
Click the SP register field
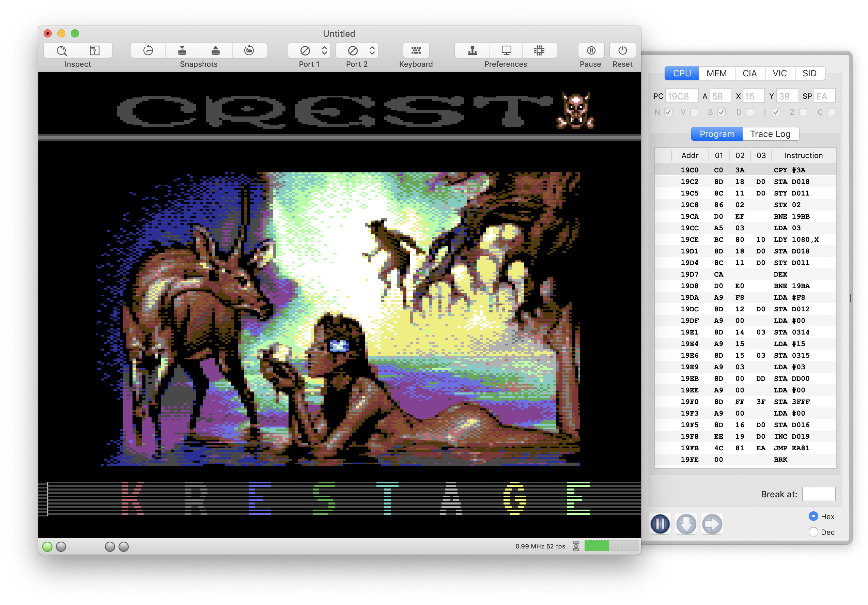(824, 96)
